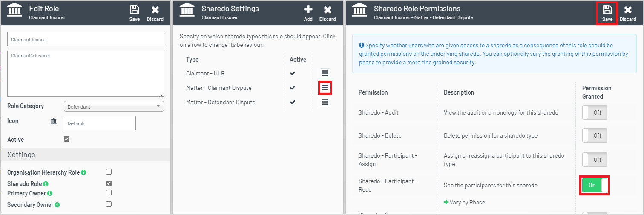The width and height of the screenshot is (644, 215).
Task: Discard Sharedo Role Permissions changes
Action: 628,13
